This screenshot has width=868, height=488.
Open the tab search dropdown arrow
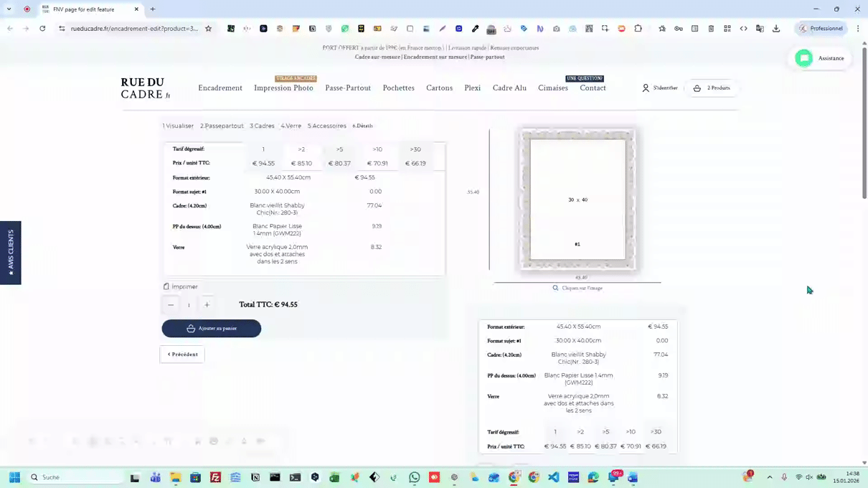tap(9, 9)
